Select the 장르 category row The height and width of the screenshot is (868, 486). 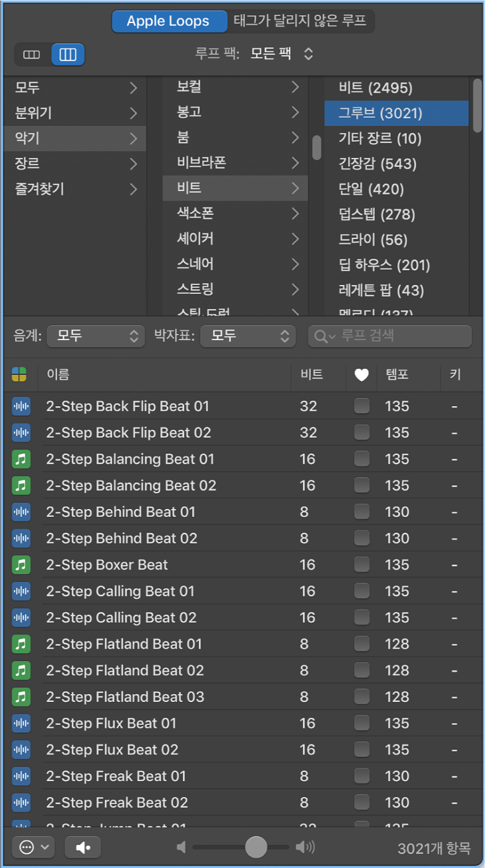pos(75,163)
